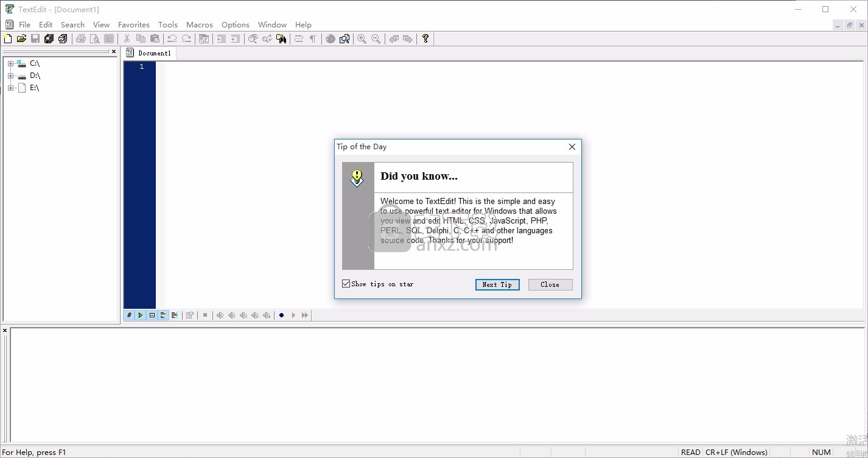Expand the C:\ drive node
Image resolution: width=868 pixels, height=458 pixels.
coord(10,63)
